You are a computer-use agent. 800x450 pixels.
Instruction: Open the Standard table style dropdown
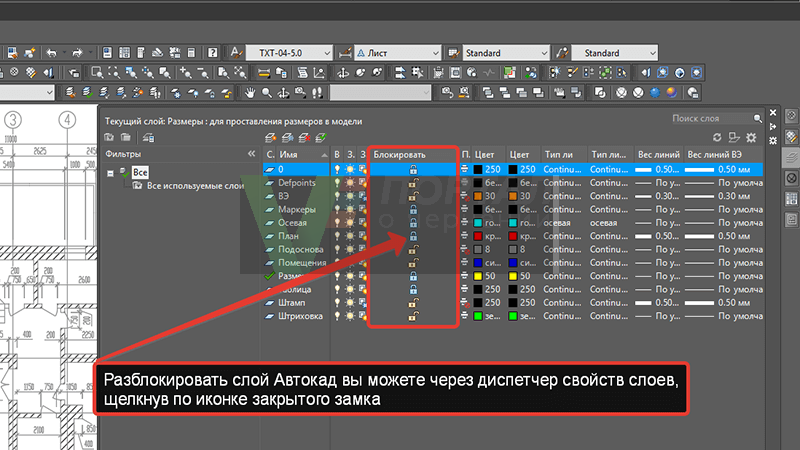544,53
